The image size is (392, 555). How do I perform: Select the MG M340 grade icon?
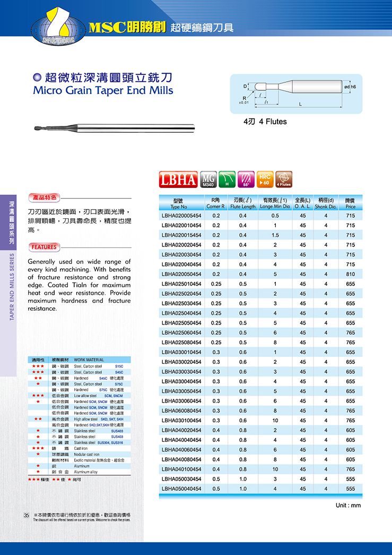(x=208, y=180)
